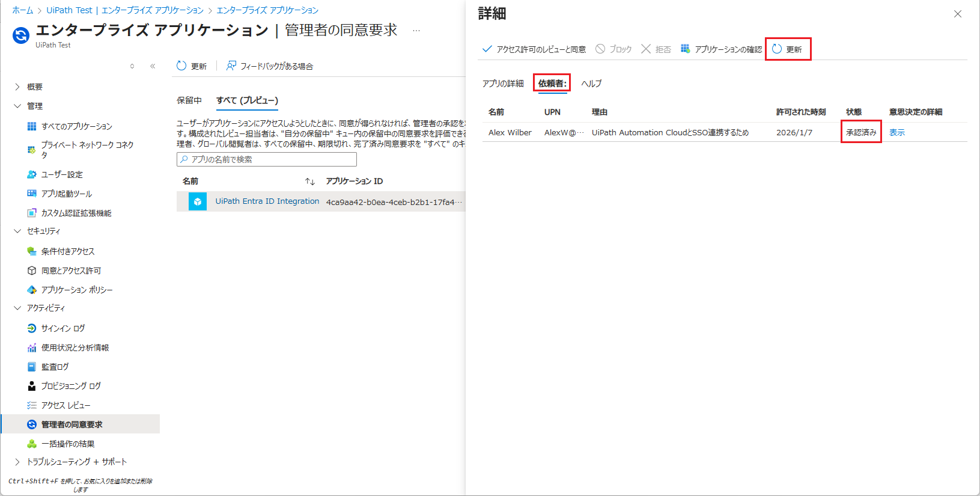Click the アプリケーション ID column header
The image size is (980, 496).
click(355, 181)
